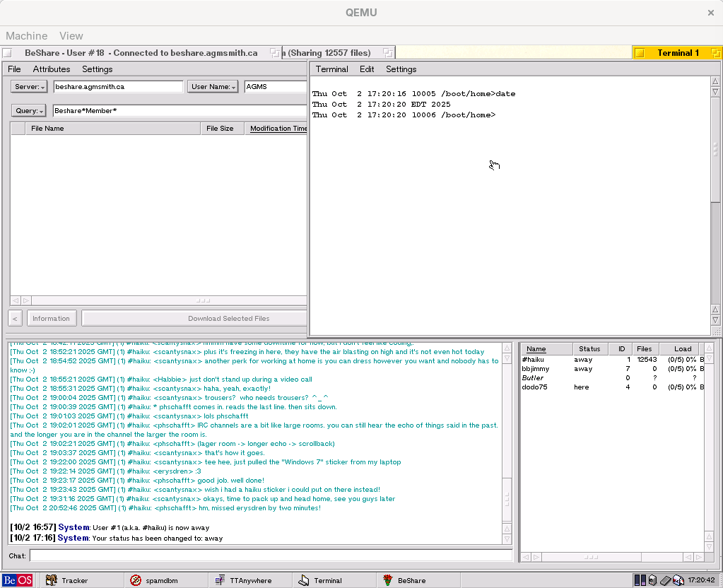Click the Terminal 1 yellow close box
The width and height of the screenshot is (723, 588).
[x=640, y=53]
